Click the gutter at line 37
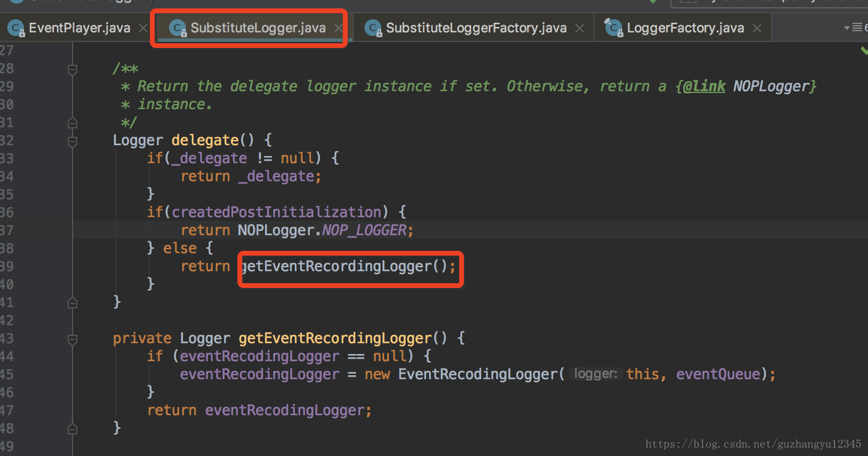 pyautogui.click(x=36, y=230)
